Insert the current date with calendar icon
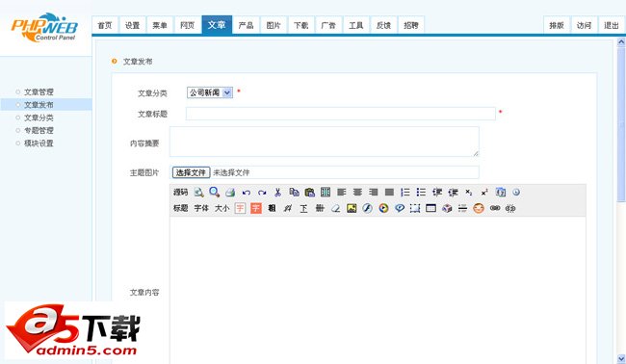The height and width of the screenshot is (364, 626). click(x=501, y=193)
